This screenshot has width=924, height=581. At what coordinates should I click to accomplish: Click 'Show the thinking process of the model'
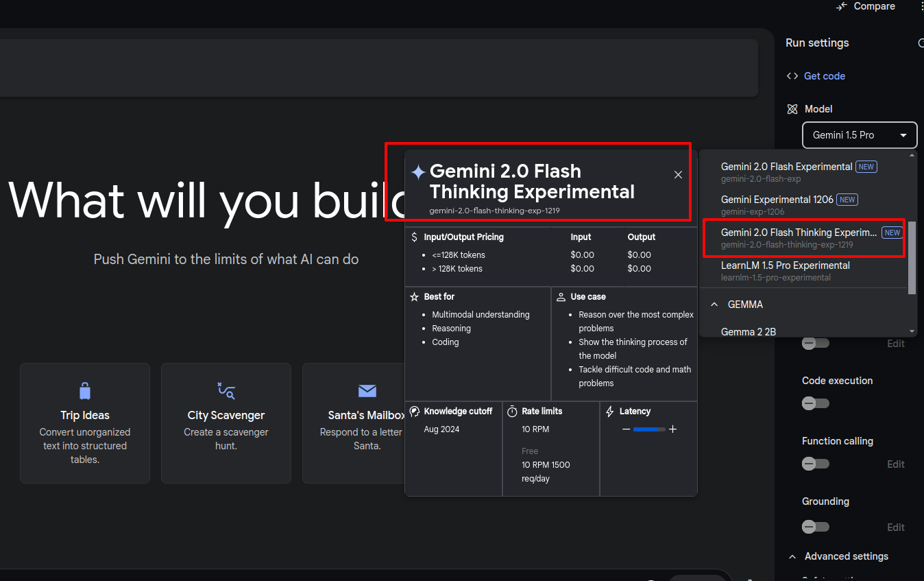[x=633, y=349]
